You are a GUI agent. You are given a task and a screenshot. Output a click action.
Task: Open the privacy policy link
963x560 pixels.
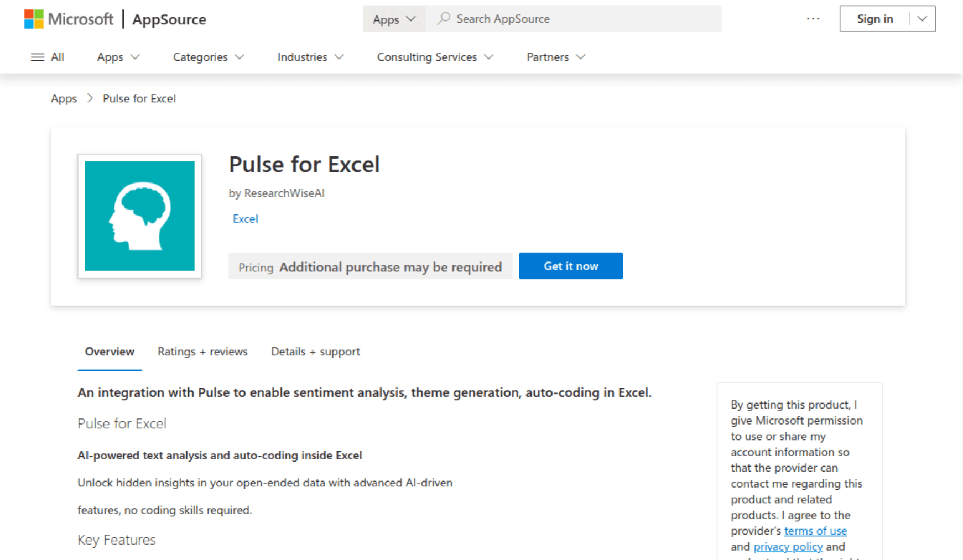[x=788, y=547]
